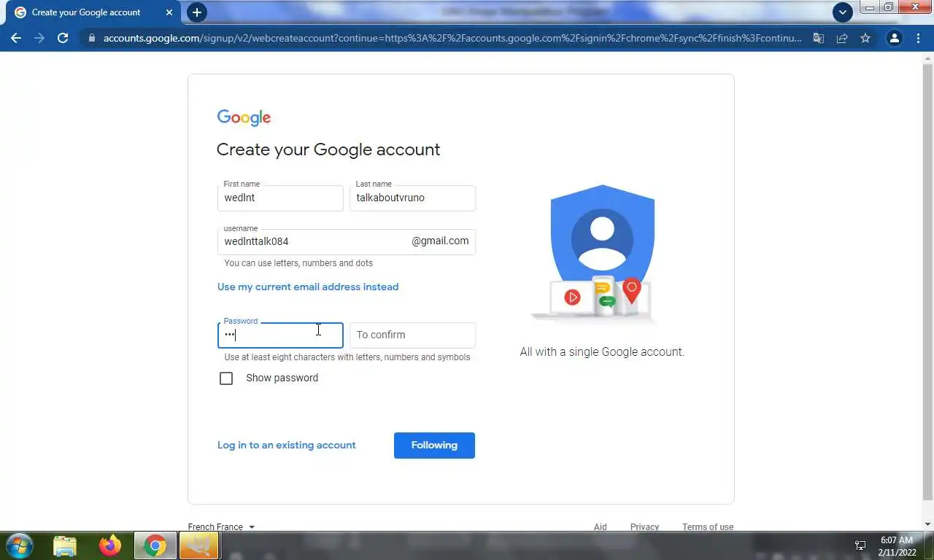The height and width of the screenshot is (560, 934).
Task: Click the padlock site info icon
Action: tap(90, 38)
